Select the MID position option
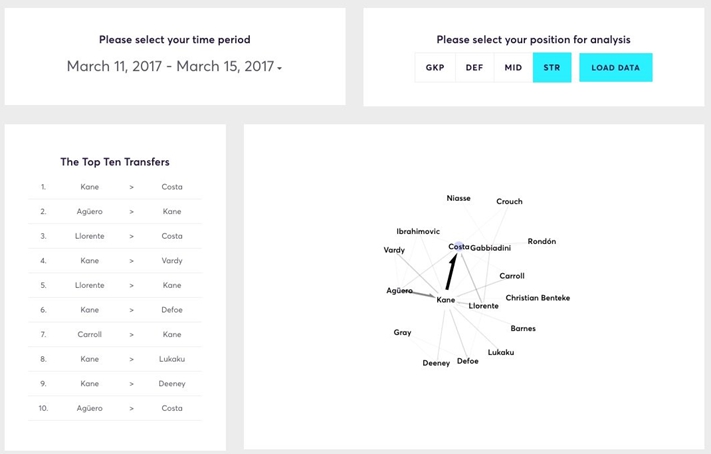The width and height of the screenshot is (711, 454). click(x=513, y=68)
